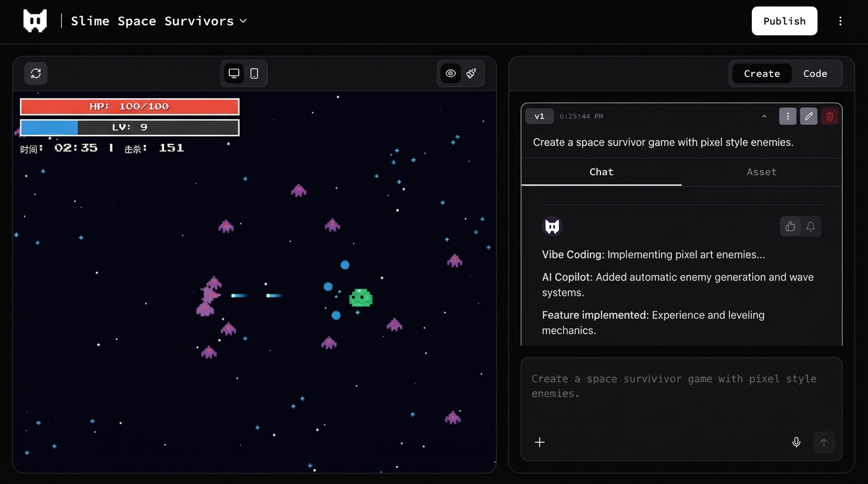Viewport: 868px width, 484px height.
Task: Delete version v1 with the trash icon
Action: click(x=830, y=117)
